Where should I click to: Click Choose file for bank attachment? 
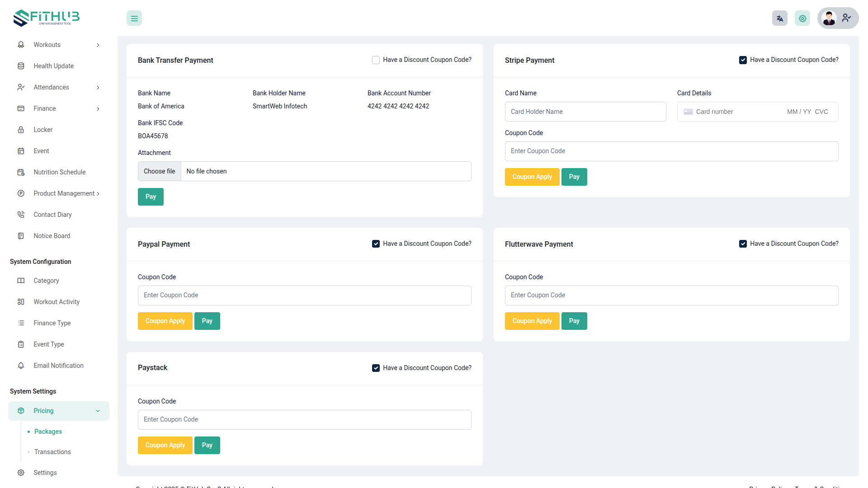tap(160, 172)
